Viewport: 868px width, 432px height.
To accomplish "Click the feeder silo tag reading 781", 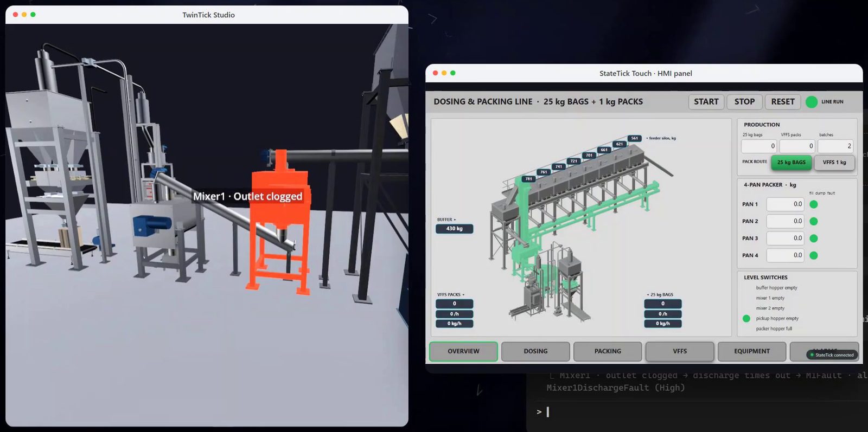I will (528, 179).
